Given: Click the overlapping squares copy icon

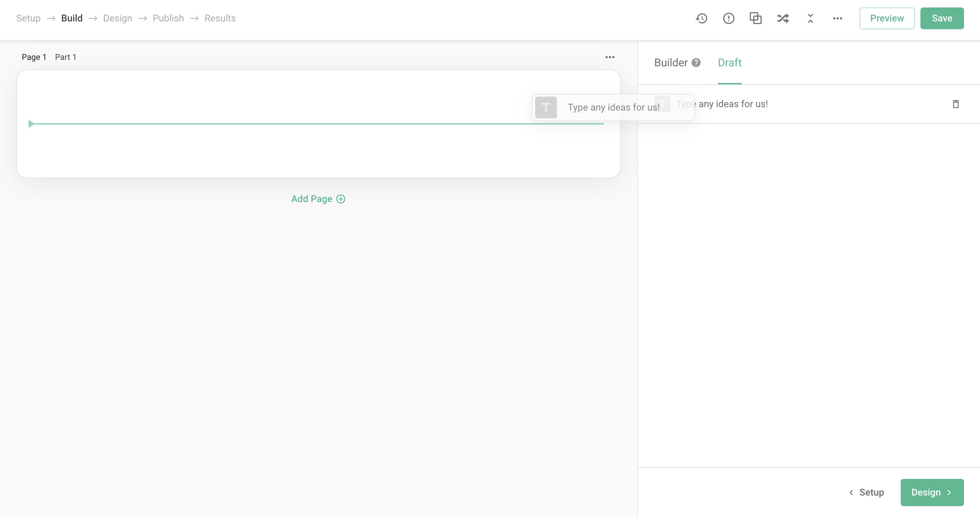Looking at the screenshot, I should [756, 18].
